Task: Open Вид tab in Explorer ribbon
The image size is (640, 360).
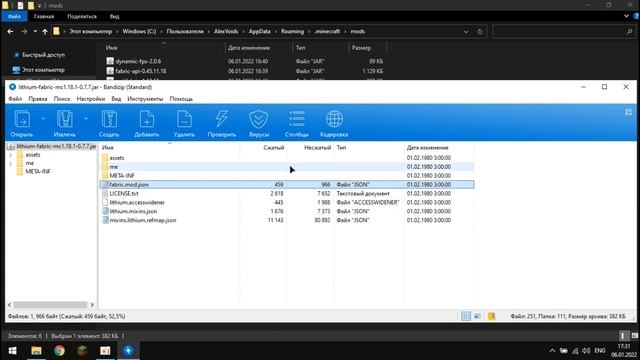Action: click(115, 16)
